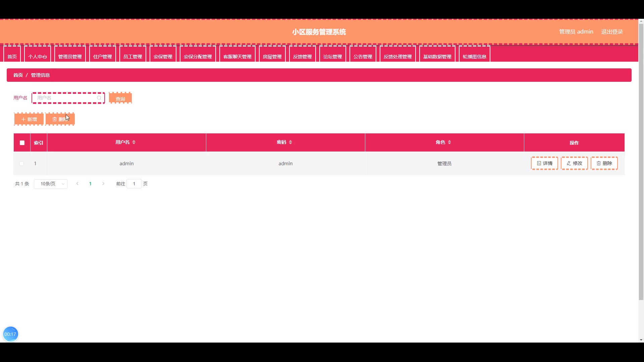Click the batch 删除 button above the table
Image resolution: width=644 pixels, height=362 pixels.
click(60, 119)
